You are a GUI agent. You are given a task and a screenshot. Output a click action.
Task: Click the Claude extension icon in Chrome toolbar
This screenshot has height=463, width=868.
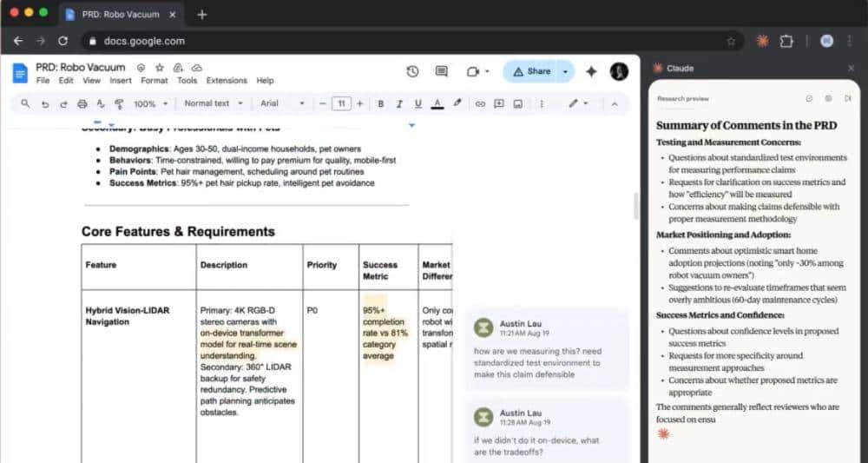point(762,41)
